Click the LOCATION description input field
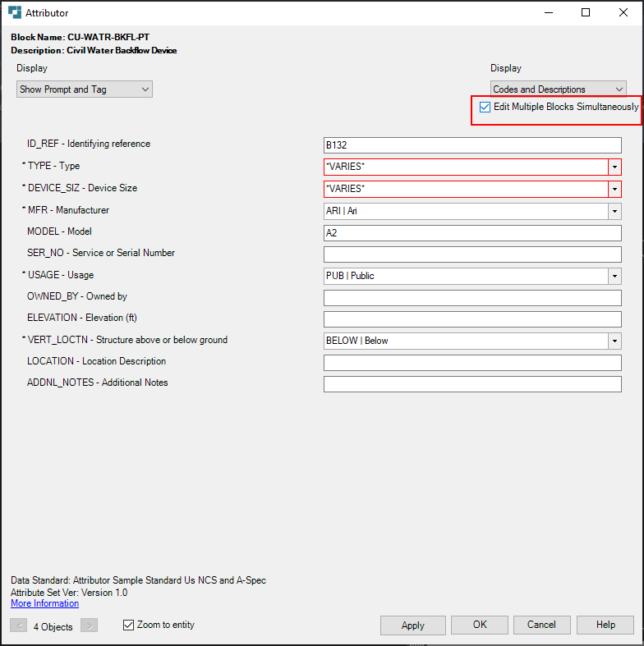Viewport: 644px width, 646px height. pyautogui.click(x=472, y=363)
